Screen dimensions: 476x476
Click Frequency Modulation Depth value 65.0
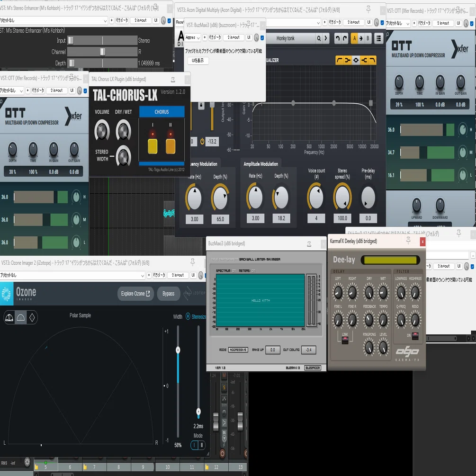[220, 219]
